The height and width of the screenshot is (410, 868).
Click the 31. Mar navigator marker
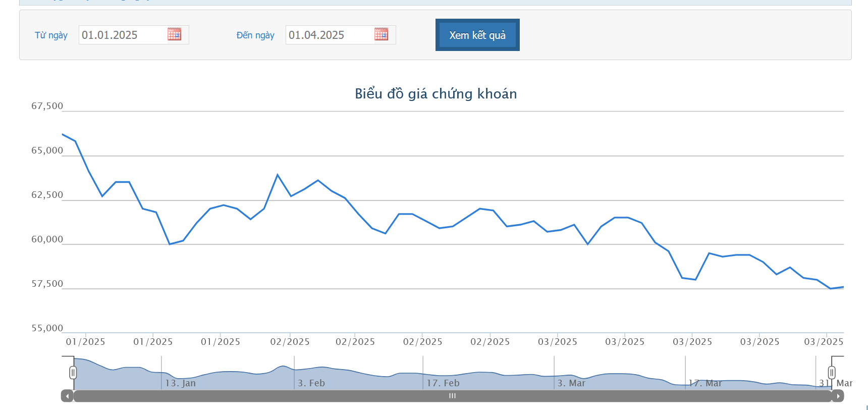[836, 383]
